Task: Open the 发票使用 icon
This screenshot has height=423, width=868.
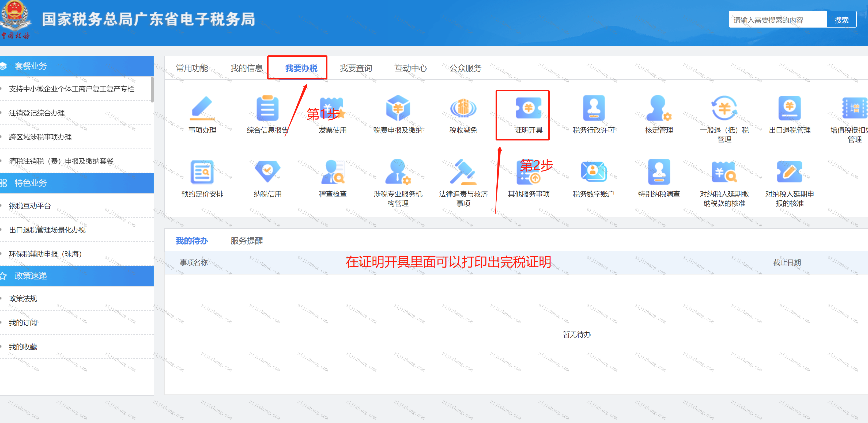Action: click(x=333, y=108)
